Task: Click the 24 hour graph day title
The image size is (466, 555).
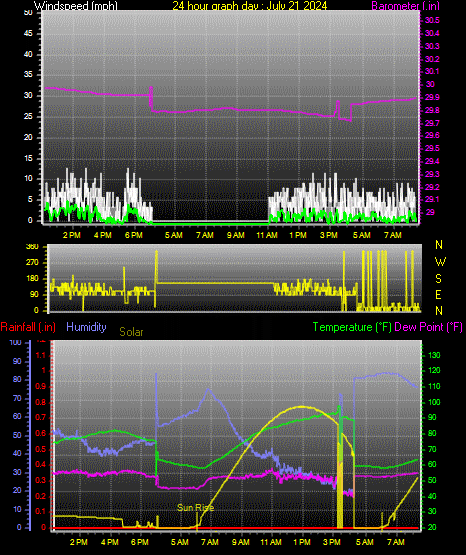Action: [250, 6]
